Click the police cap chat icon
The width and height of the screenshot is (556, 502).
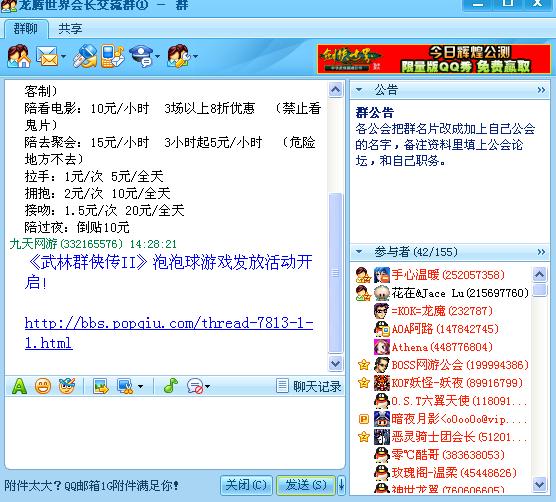pos(141,56)
